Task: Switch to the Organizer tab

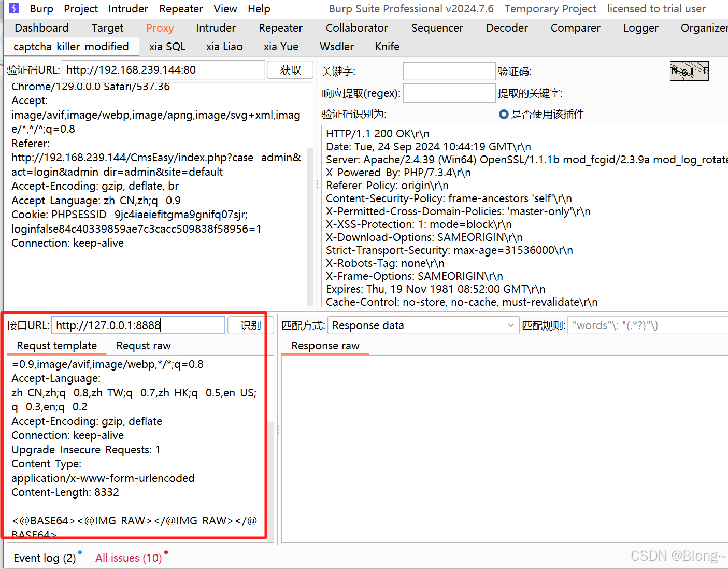Action: (x=704, y=28)
